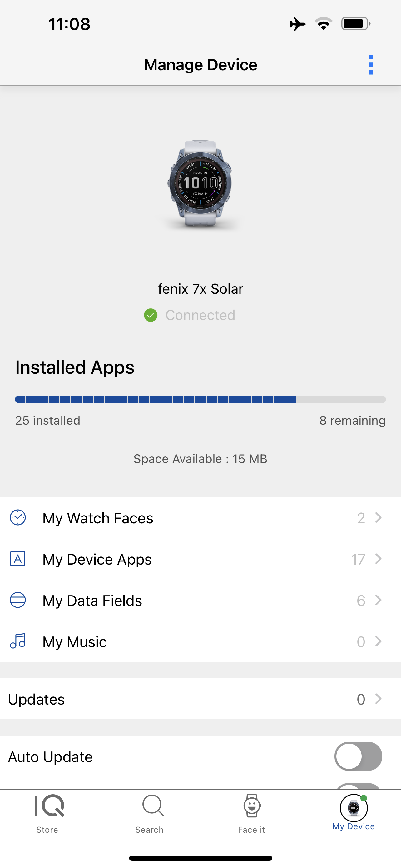
Task: Enable the Auto Update switch
Action: (358, 756)
